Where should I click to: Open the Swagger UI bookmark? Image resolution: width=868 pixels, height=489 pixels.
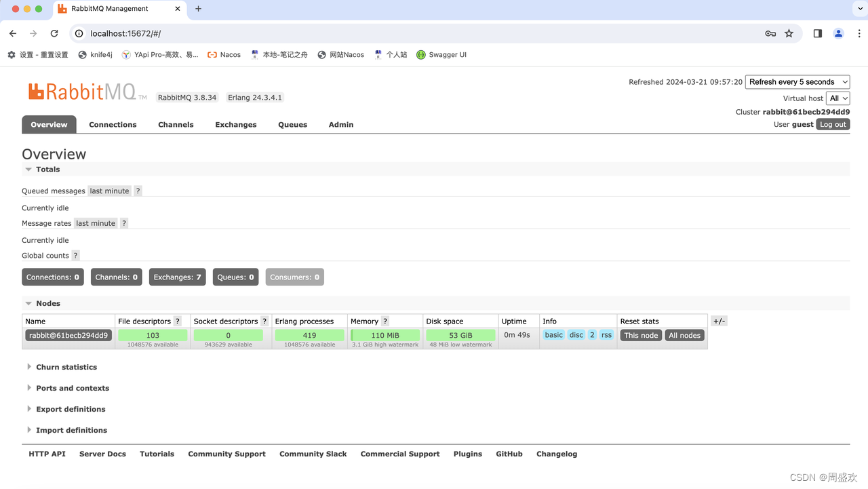tap(441, 55)
